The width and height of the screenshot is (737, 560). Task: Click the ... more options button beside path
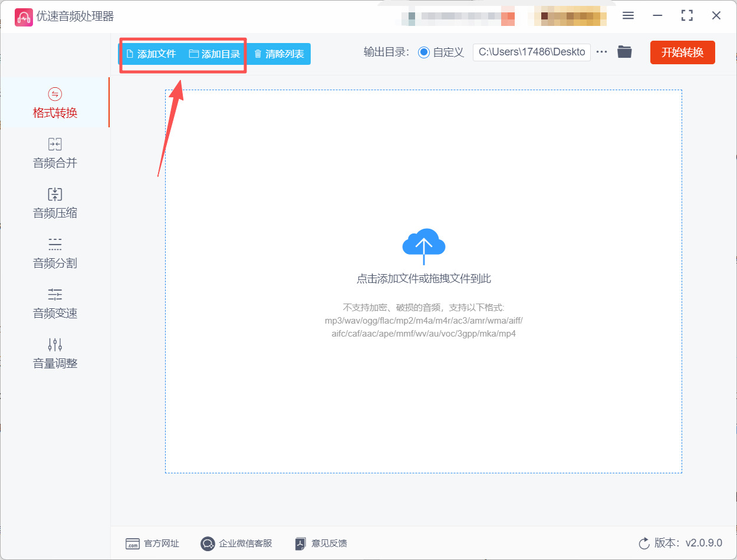click(x=601, y=52)
